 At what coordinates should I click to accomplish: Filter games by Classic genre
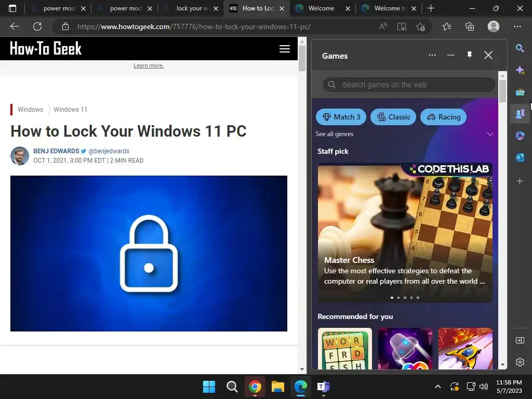pyautogui.click(x=393, y=117)
